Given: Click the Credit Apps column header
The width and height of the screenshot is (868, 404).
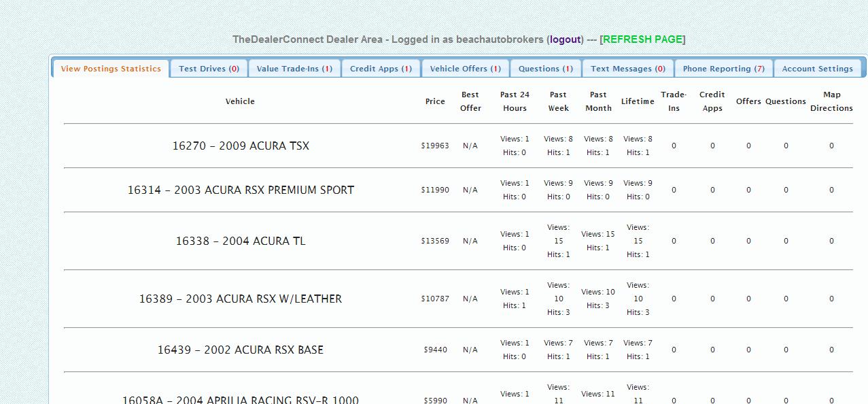Looking at the screenshot, I should click(712, 101).
